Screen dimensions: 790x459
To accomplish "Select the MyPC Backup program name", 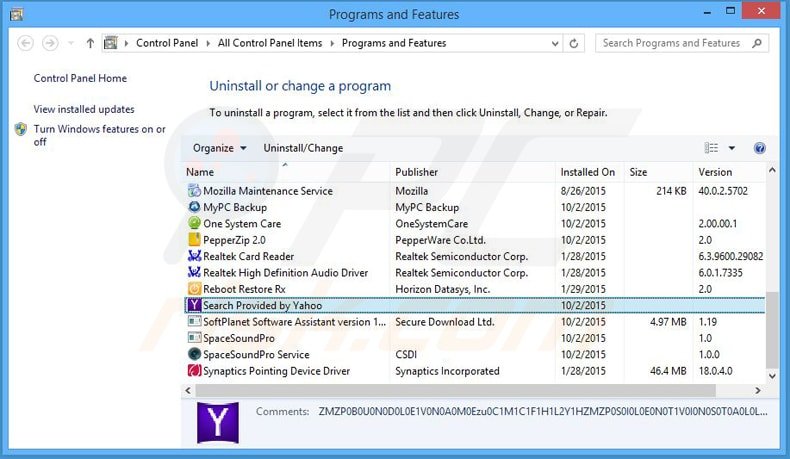I will [x=235, y=207].
